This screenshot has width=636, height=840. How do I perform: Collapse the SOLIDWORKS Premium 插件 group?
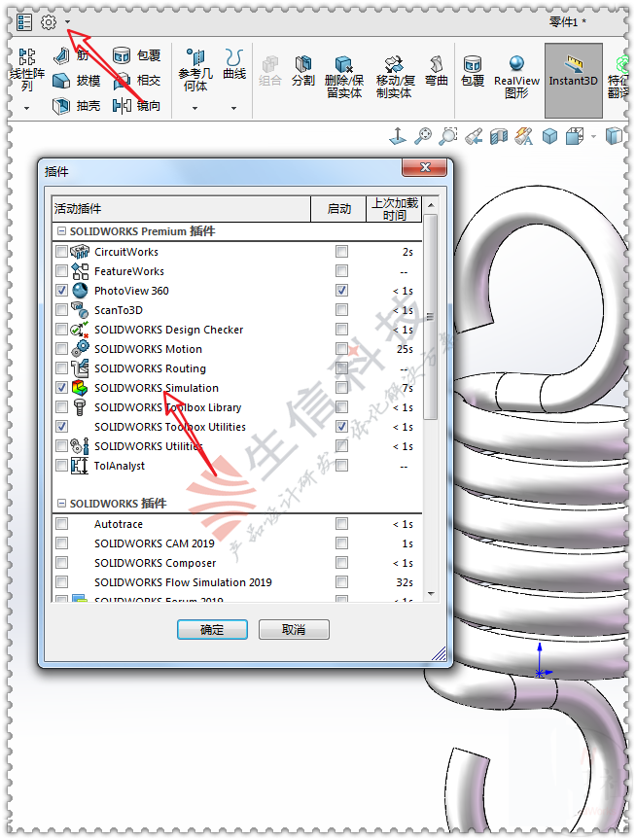click(61, 231)
